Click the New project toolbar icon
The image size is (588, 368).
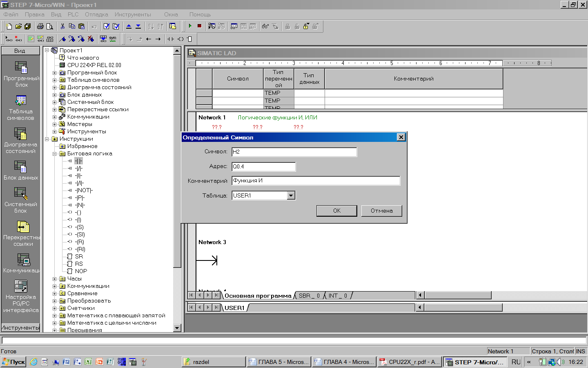click(9, 26)
